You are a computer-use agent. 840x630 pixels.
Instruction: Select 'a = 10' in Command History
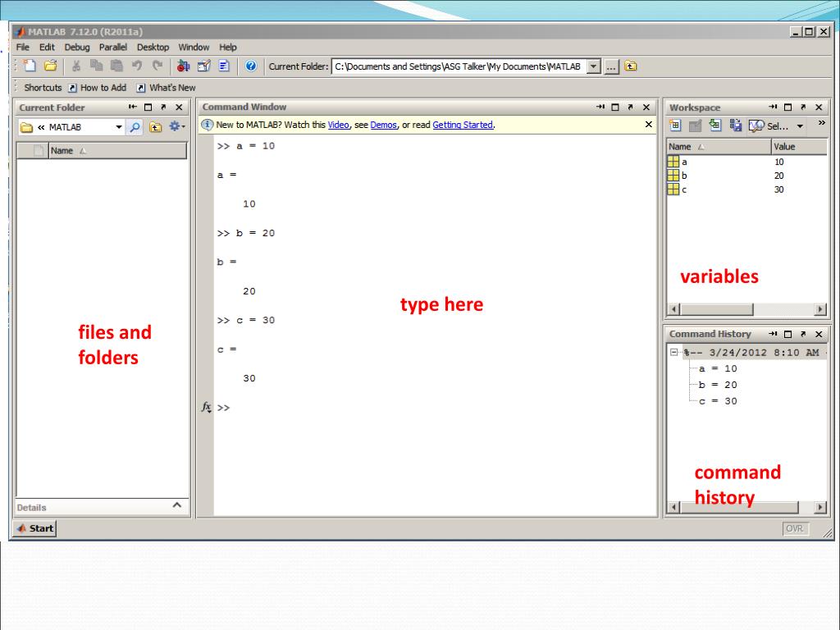718,368
